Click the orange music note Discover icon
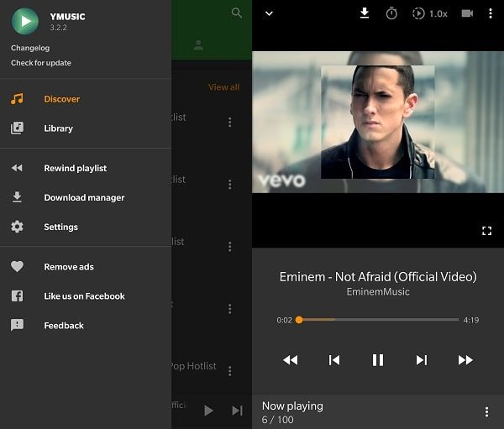Image resolution: width=504 pixels, height=429 pixels. click(x=17, y=99)
